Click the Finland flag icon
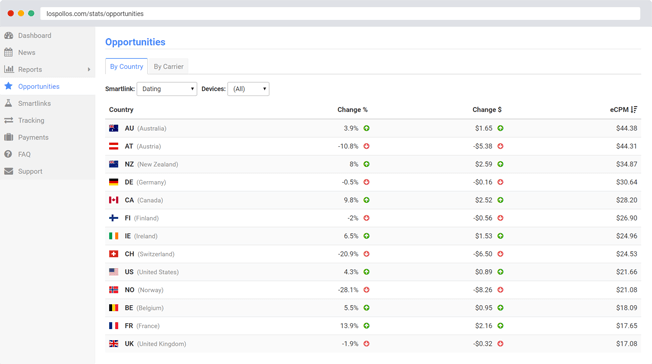Image resolution: width=652 pixels, height=364 pixels. point(114,218)
